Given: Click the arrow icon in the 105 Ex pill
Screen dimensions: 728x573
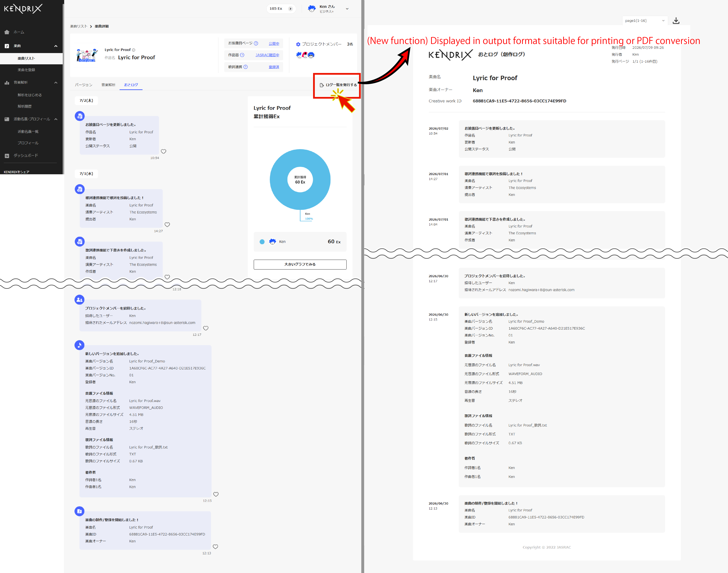Looking at the screenshot, I should (x=291, y=9).
